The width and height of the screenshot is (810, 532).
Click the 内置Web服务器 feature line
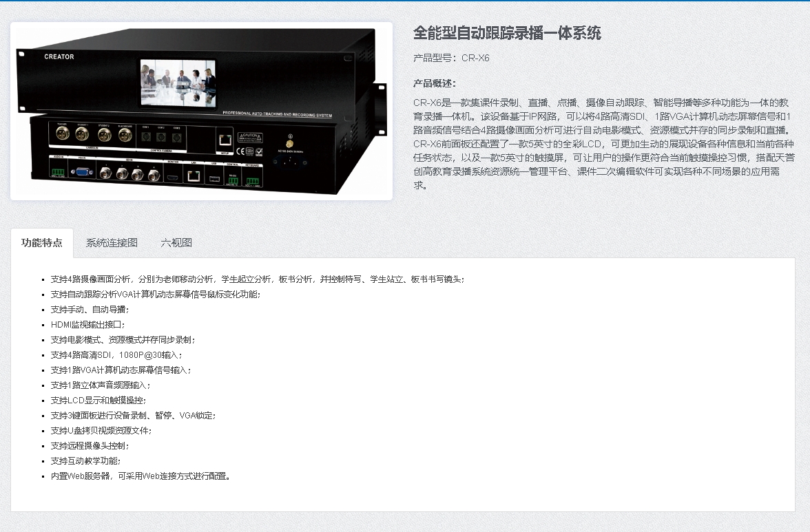141,476
